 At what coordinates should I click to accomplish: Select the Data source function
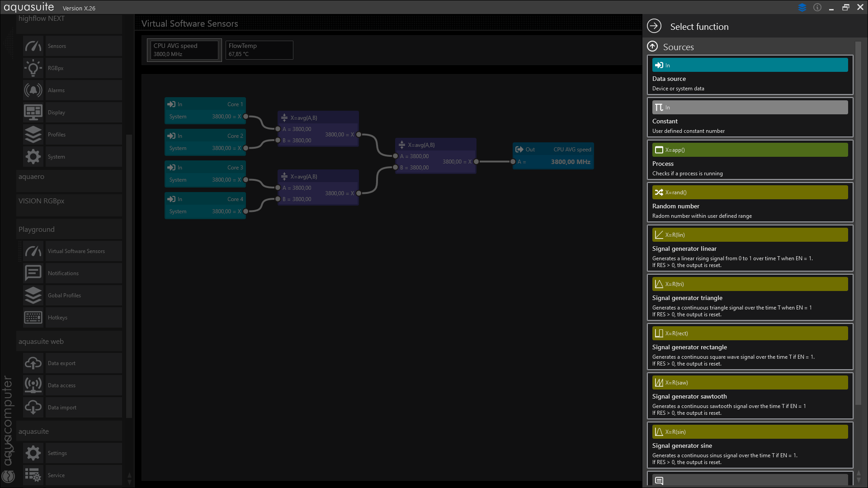coord(750,75)
